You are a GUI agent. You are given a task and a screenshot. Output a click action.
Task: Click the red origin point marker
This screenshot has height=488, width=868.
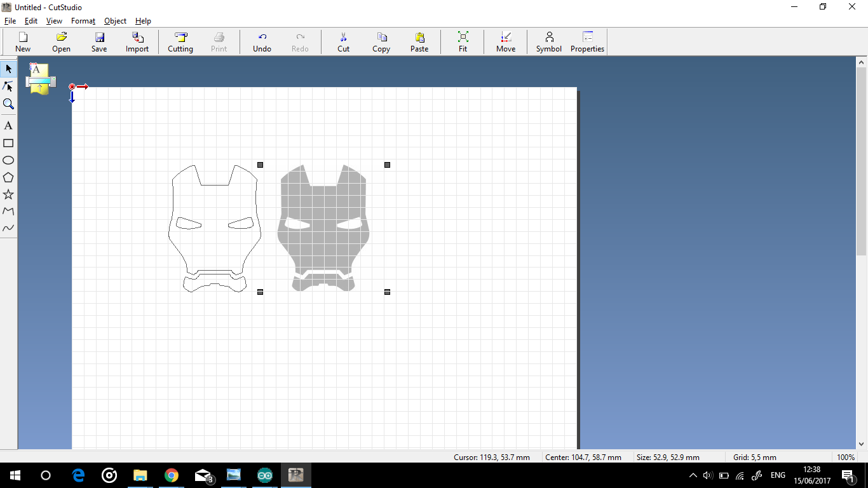(72, 86)
